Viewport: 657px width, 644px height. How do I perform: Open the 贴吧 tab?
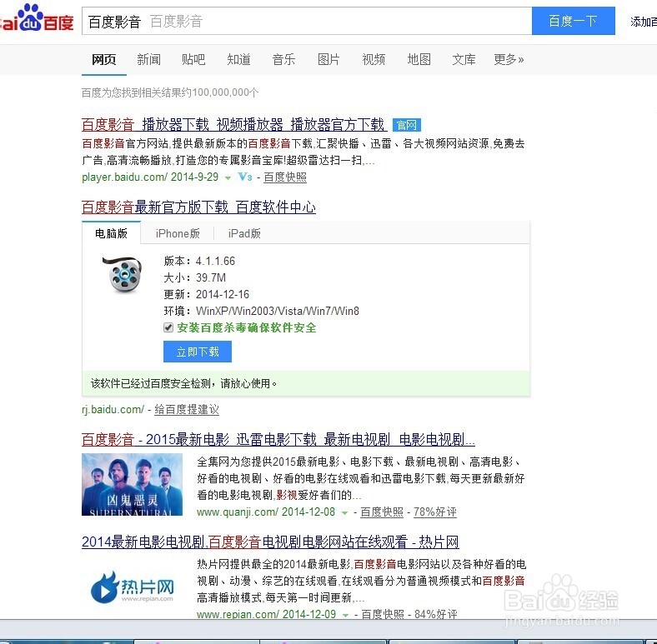point(193,59)
